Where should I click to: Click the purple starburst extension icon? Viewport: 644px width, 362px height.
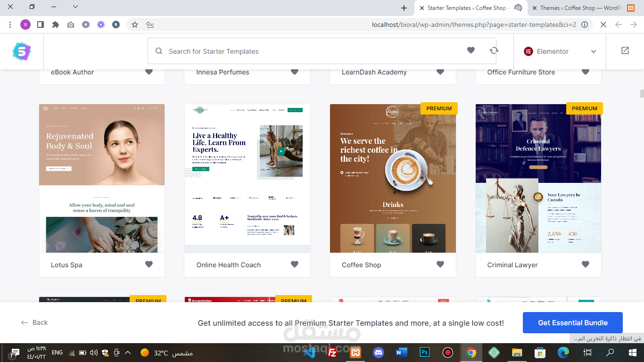(101, 25)
